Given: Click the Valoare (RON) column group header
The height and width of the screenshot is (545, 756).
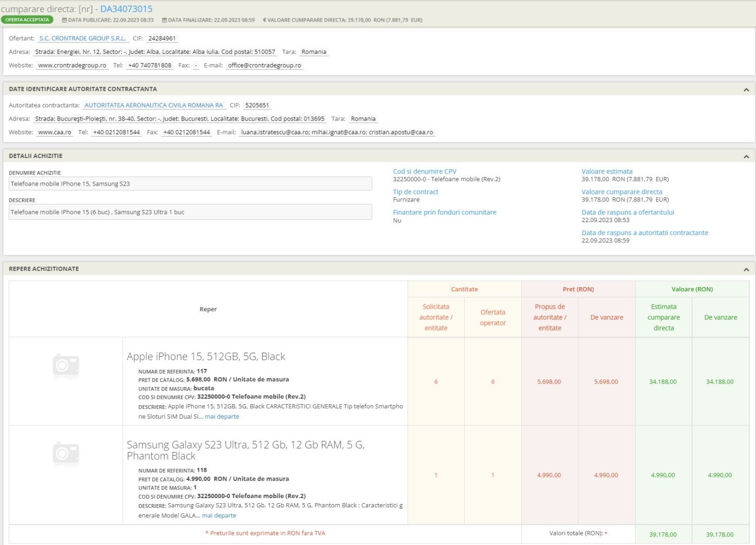Looking at the screenshot, I should point(692,290).
